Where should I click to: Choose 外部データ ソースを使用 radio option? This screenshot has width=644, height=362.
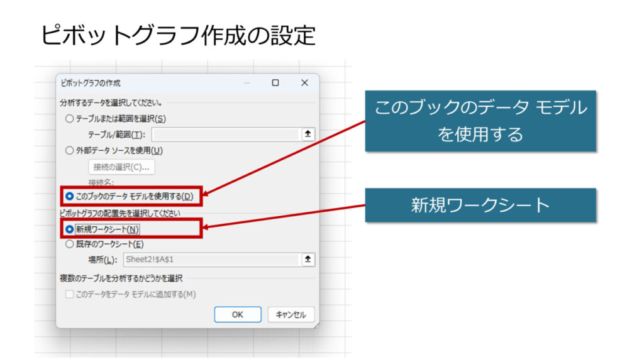point(69,150)
